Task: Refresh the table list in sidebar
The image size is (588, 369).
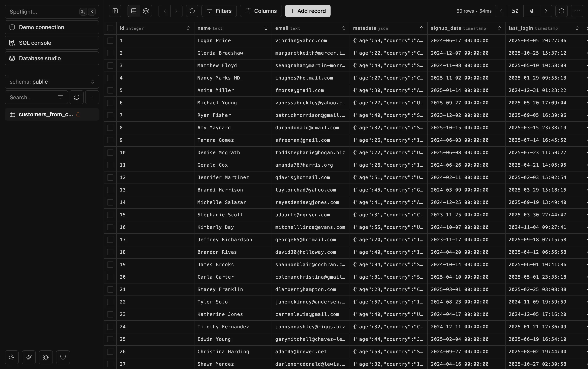Action: point(77,97)
